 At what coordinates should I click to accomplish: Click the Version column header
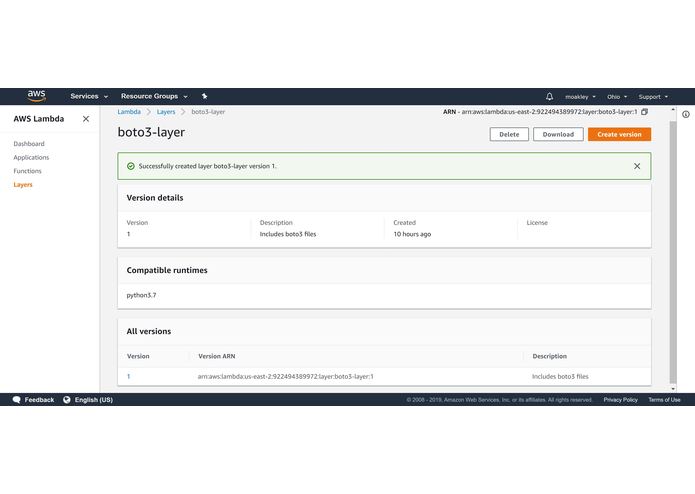[x=138, y=356]
